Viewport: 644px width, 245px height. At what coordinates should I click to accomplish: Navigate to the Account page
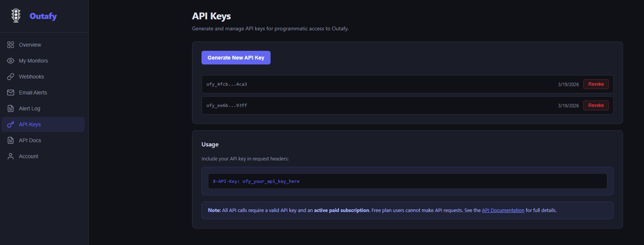[28, 156]
